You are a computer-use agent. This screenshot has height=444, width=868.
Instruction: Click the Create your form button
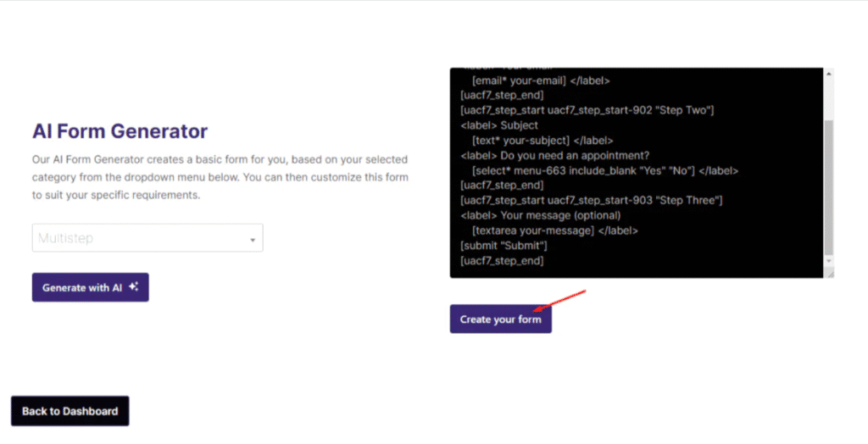[500, 319]
